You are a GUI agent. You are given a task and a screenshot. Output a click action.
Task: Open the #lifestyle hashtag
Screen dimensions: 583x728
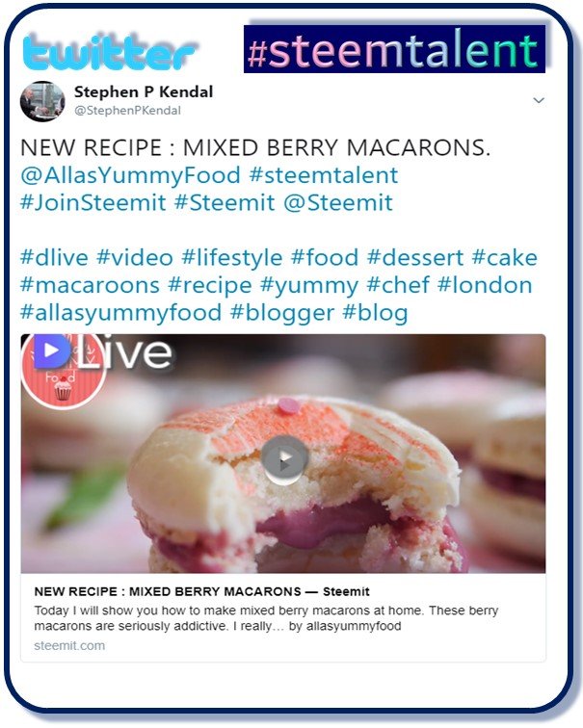click(232, 258)
